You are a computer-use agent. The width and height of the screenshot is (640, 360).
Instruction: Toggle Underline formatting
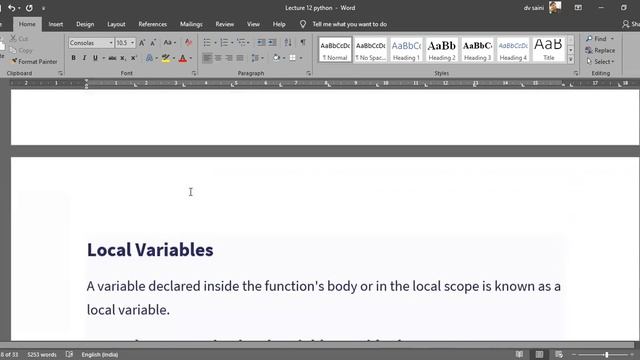pos(95,58)
